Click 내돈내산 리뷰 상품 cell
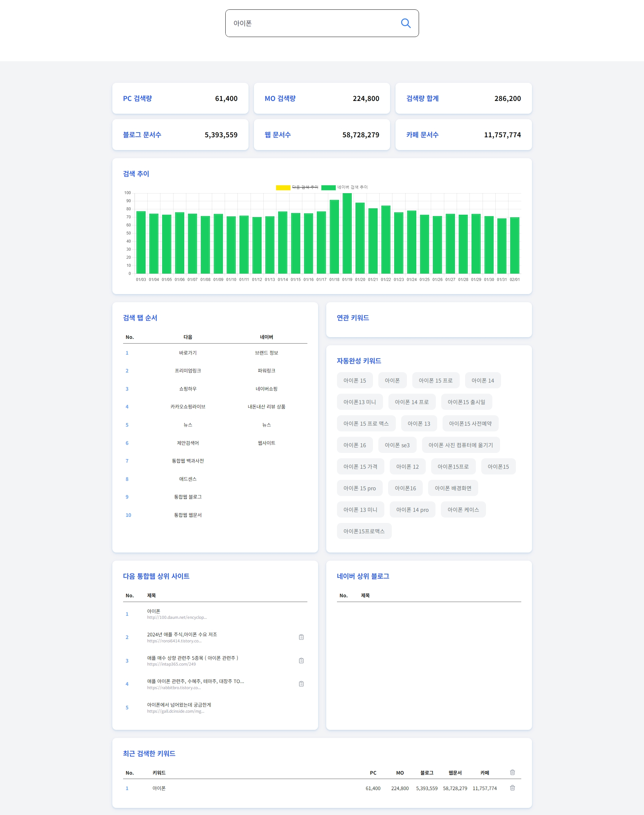 pos(267,407)
